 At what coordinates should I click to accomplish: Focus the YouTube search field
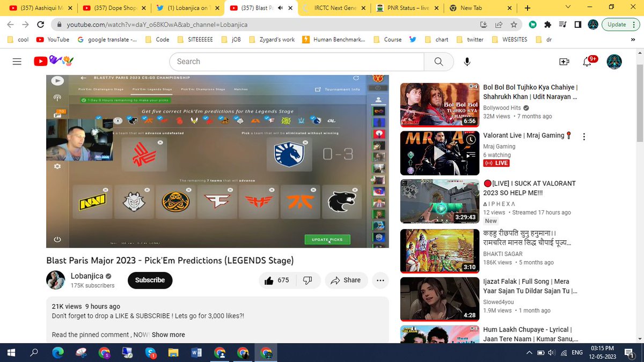296,62
